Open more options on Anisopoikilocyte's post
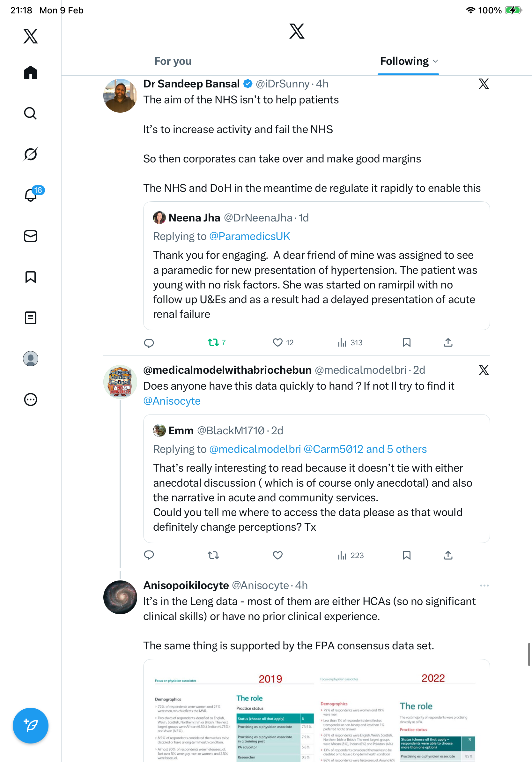 pos(484,586)
